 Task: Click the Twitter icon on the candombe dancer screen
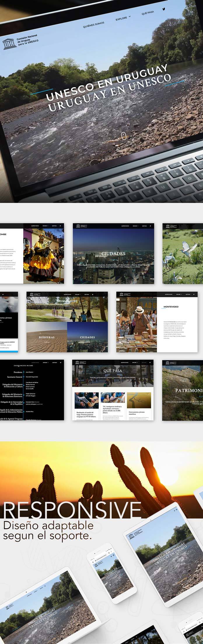[x=60, y=226]
